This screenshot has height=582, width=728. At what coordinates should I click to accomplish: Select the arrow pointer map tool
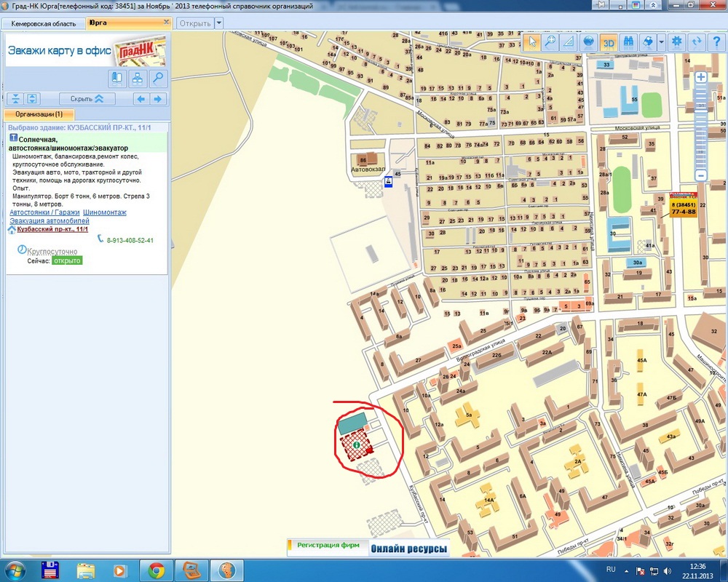tap(532, 41)
